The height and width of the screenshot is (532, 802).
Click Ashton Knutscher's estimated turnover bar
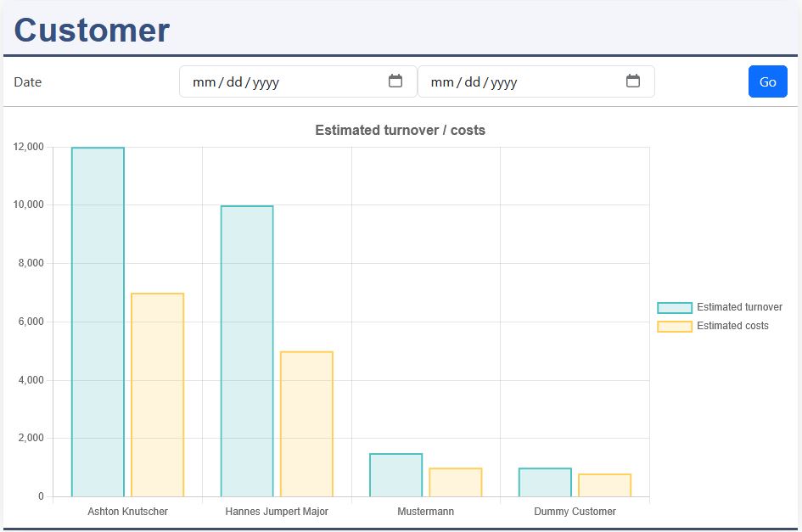click(98, 322)
